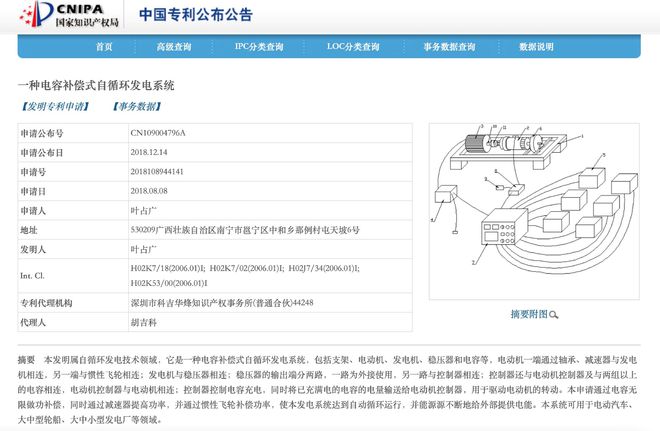Open the 数据说明 menu item

pos(536,47)
